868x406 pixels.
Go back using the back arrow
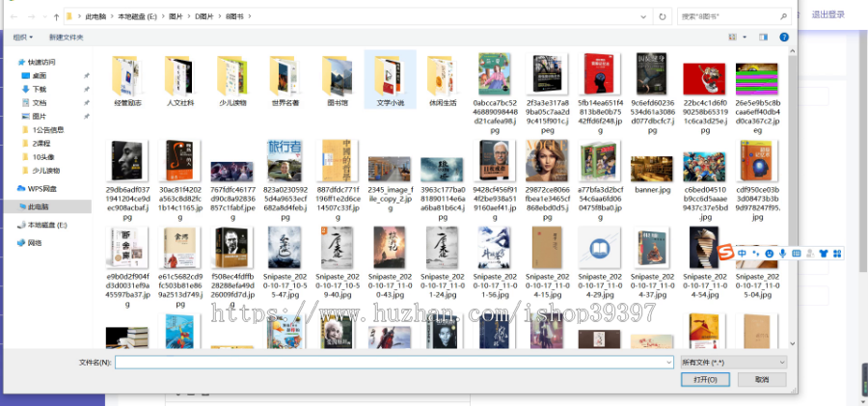[x=14, y=16]
